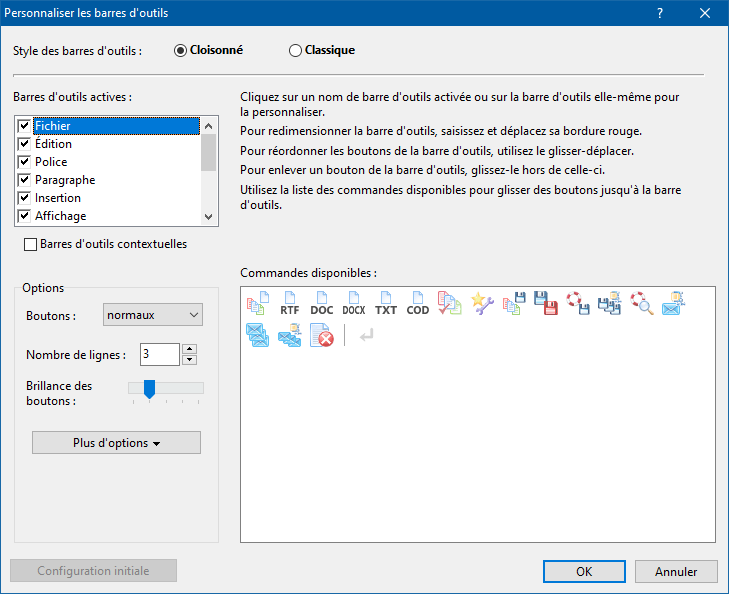Uncheck the Édition toolbar checkbox
Screen dimensions: 729x594
pyautogui.click(x=25, y=144)
